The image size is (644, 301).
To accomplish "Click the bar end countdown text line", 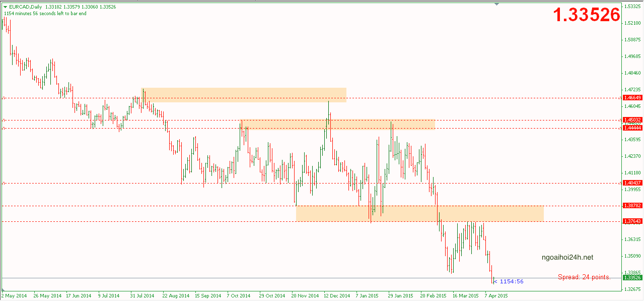I will pyautogui.click(x=45, y=14).
